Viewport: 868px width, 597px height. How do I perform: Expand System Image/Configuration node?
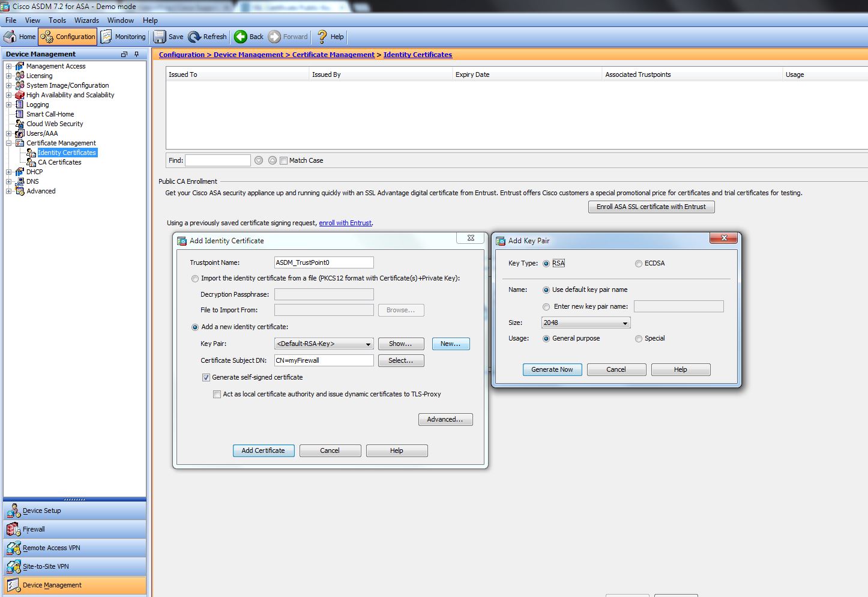tap(9, 86)
